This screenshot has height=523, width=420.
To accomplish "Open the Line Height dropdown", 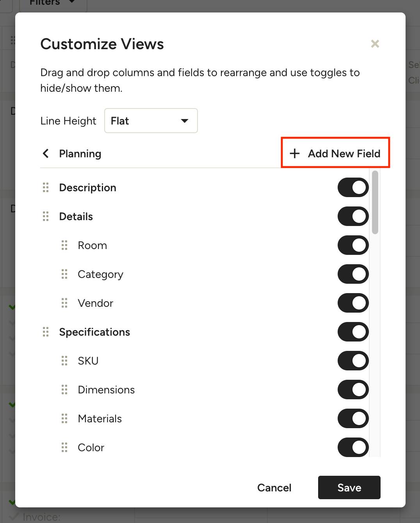I will click(x=151, y=121).
